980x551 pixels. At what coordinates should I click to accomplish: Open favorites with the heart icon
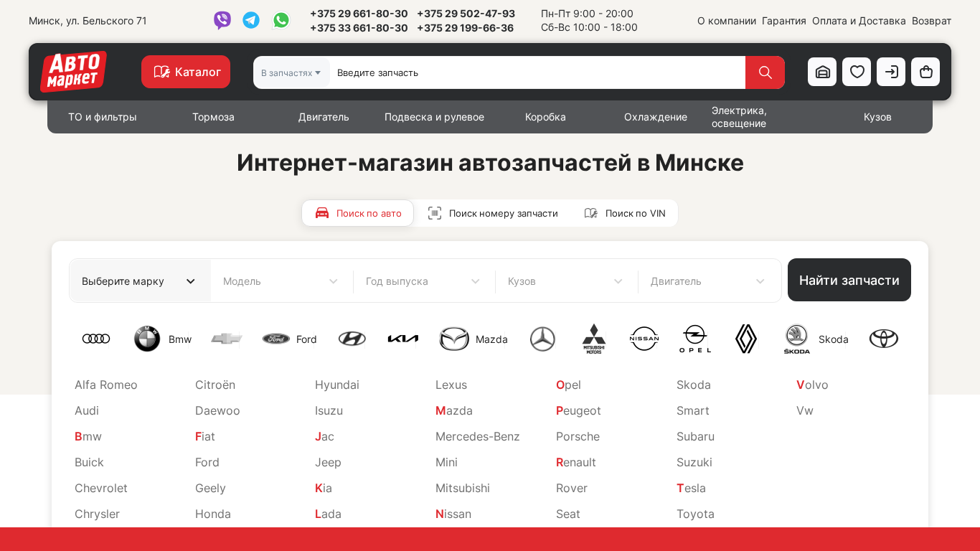[857, 72]
